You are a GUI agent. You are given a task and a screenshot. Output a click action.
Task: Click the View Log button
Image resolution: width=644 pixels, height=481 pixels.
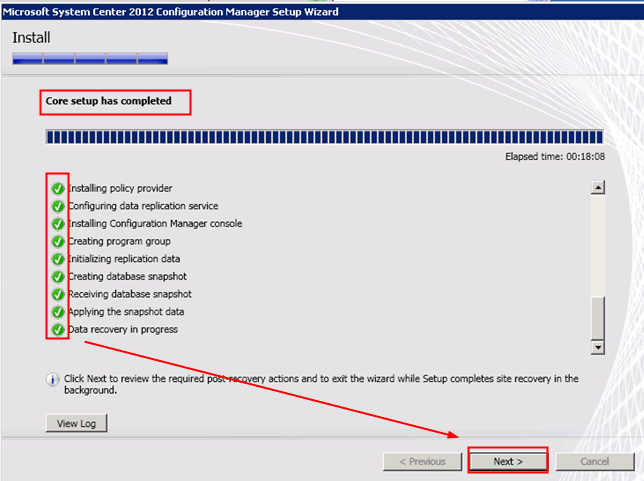(x=76, y=423)
